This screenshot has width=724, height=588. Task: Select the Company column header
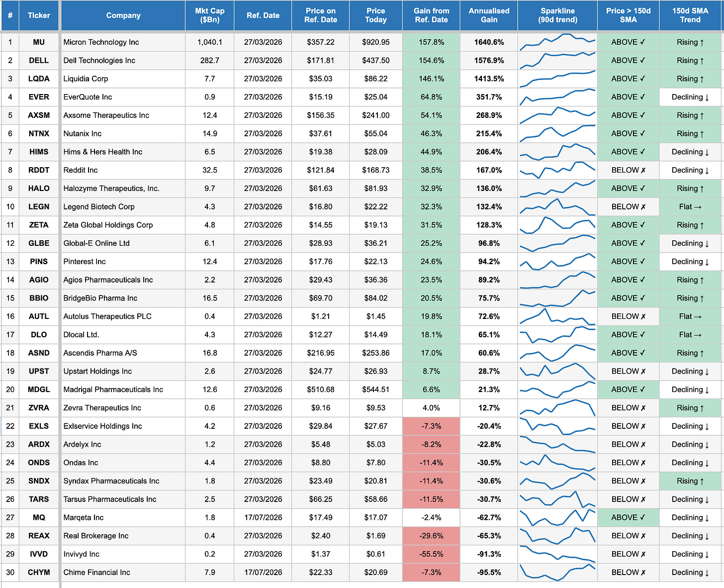123,15
